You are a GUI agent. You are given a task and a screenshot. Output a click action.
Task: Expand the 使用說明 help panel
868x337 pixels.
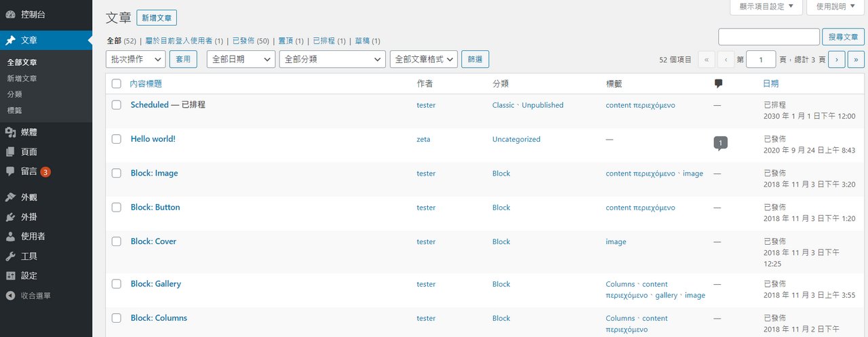click(835, 7)
